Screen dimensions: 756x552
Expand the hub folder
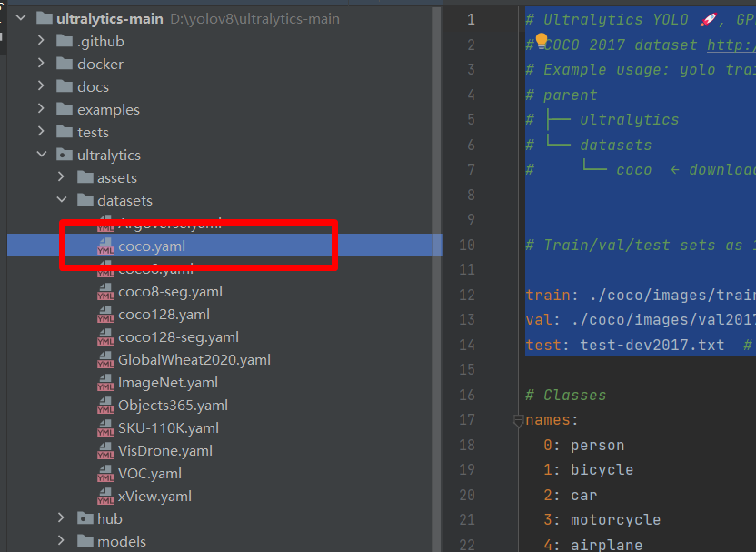[x=61, y=518]
